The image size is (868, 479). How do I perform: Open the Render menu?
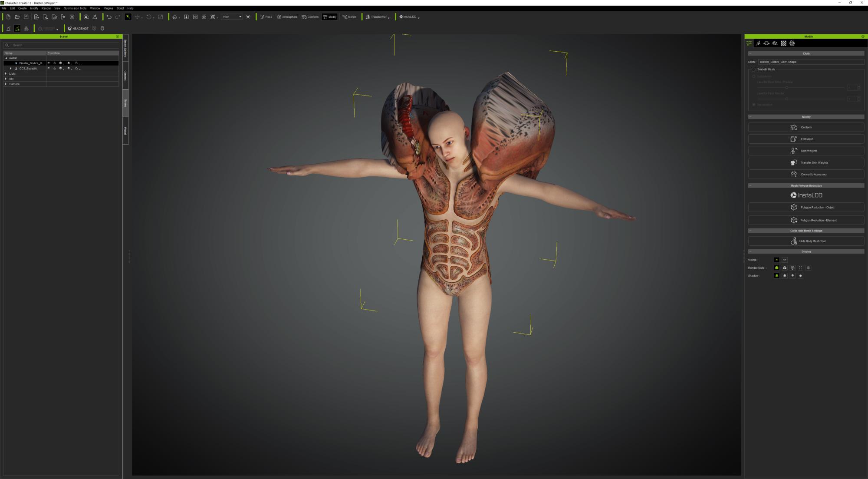pyautogui.click(x=46, y=8)
